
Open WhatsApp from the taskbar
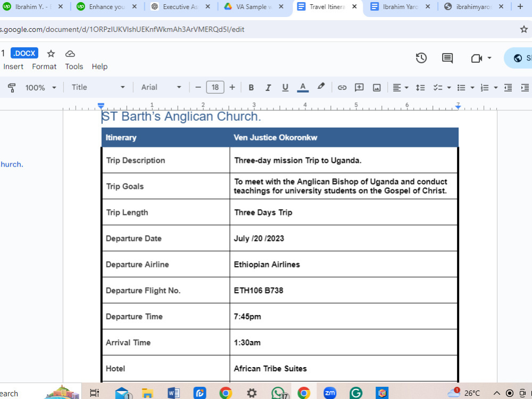pyautogui.click(x=279, y=393)
